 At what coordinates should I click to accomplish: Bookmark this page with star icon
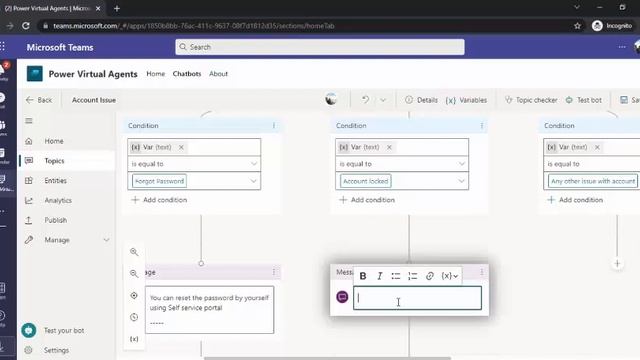[577, 26]
